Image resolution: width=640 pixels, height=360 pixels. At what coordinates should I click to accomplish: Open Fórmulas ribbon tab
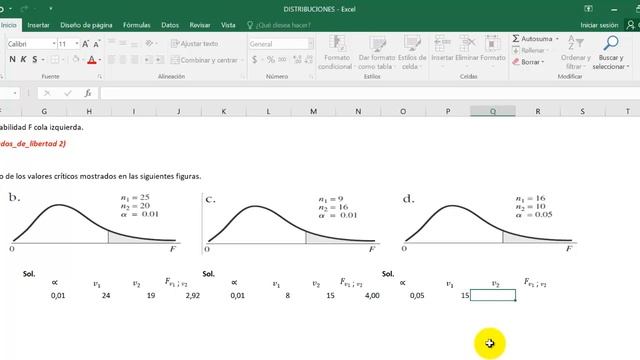pyautogui.click(x=137, y=25)
